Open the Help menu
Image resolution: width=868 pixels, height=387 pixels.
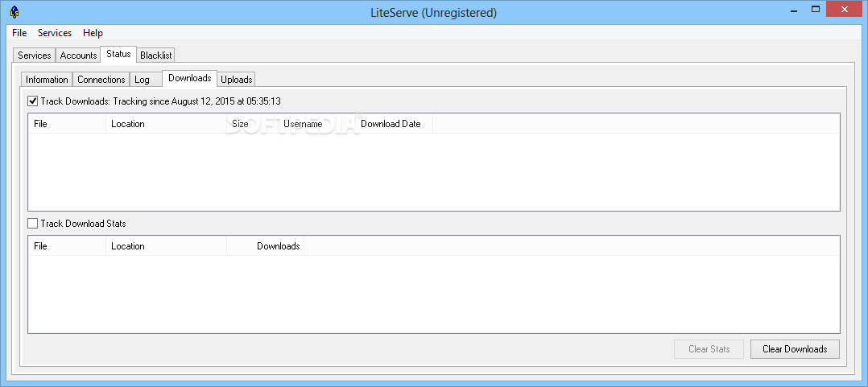coord(93,33)
